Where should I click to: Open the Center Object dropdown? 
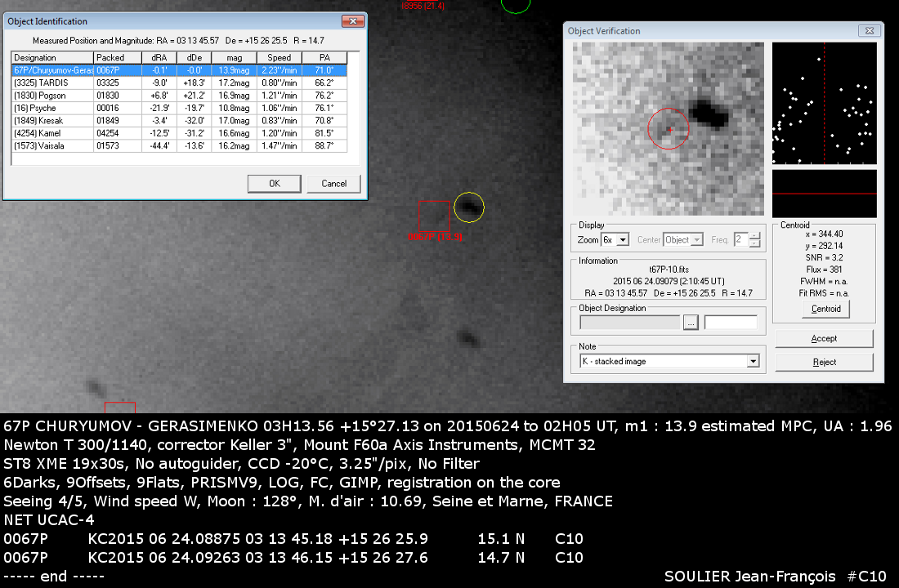[x=697, y=240]
